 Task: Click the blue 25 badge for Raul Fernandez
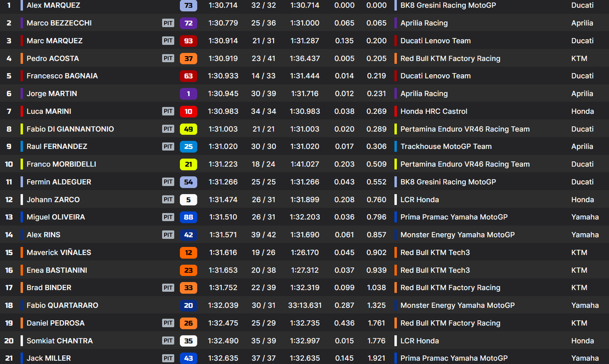coord(188,147)
